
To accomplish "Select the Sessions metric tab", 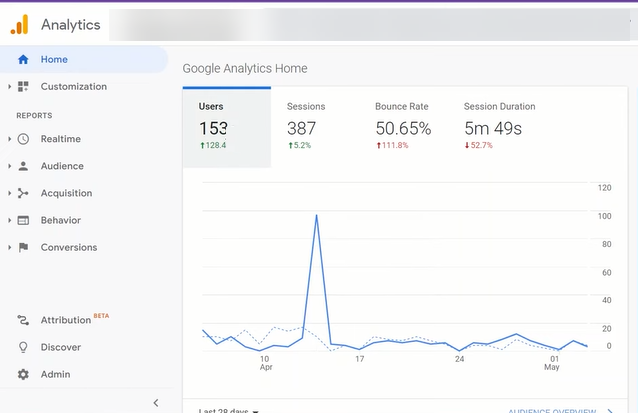I will click(x=315, y=127).
